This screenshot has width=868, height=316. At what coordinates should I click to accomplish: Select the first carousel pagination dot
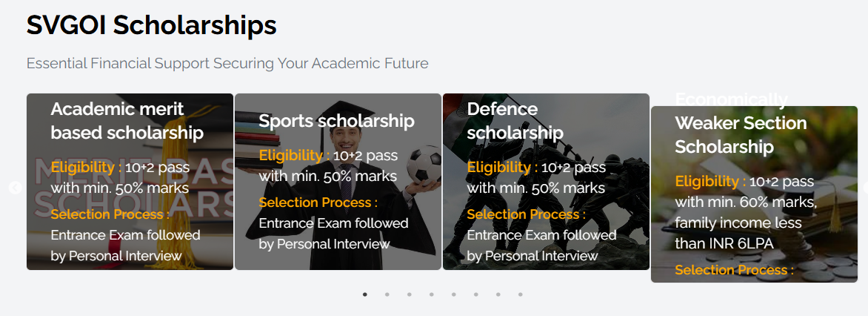tap(365, 294)
